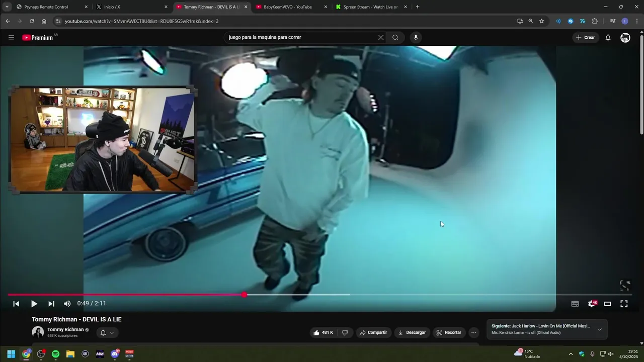Bookmark this page with the star
This screenshot has width=644, height=362.
542,21
